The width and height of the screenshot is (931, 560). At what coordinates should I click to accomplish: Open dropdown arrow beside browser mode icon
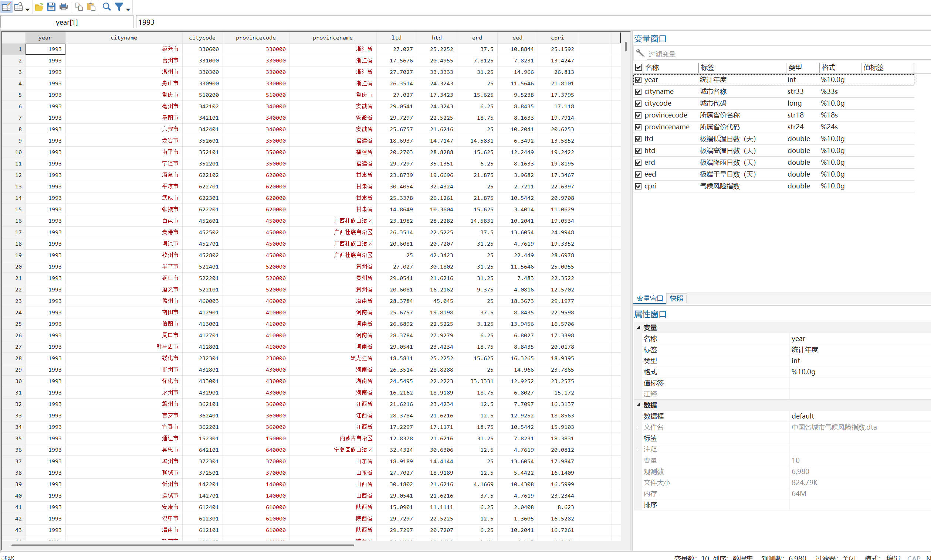(27, 10)
